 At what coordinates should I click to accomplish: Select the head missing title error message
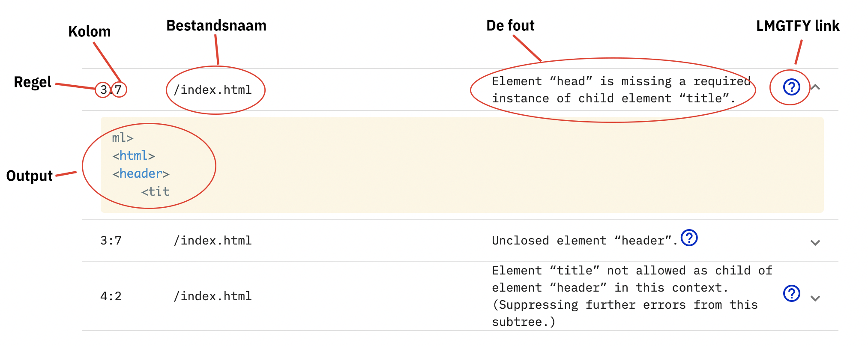tap(621, 90)
